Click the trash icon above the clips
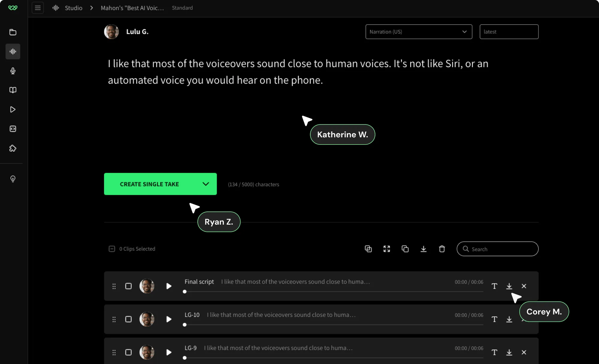This screenshot has height=364, width=599. click(442, 249)
